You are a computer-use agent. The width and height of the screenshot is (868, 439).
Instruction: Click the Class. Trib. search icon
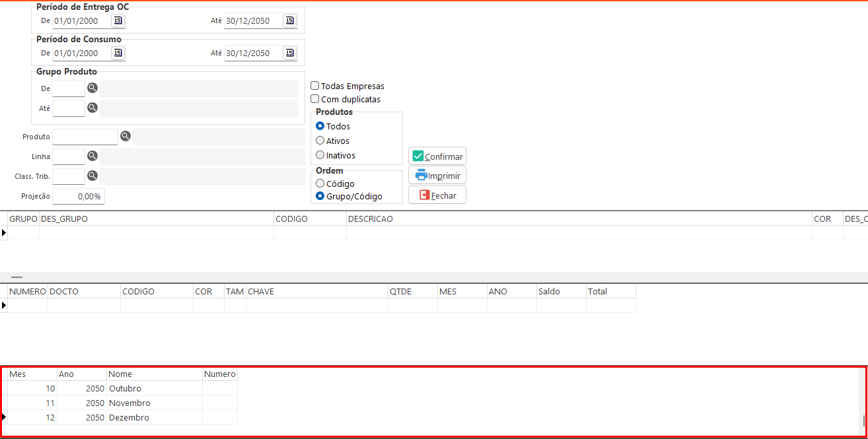[x=92, y=176]
